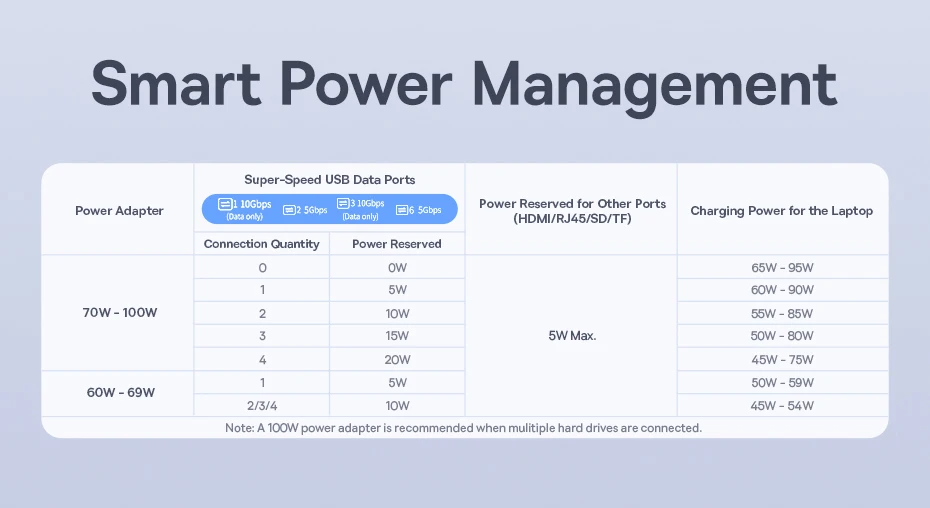Click the 65W - 95W charging power cell

click(782, 268)
